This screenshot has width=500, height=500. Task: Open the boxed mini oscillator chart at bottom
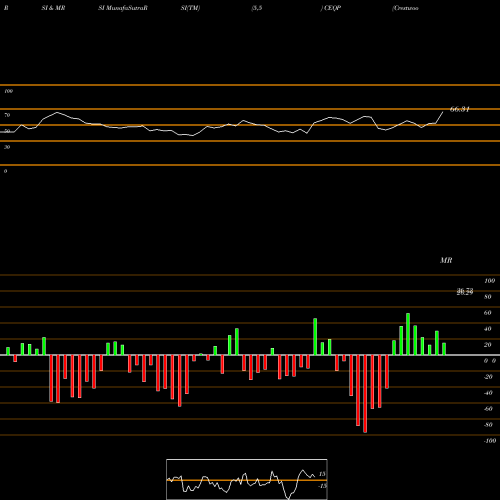[x=247, y=479]
